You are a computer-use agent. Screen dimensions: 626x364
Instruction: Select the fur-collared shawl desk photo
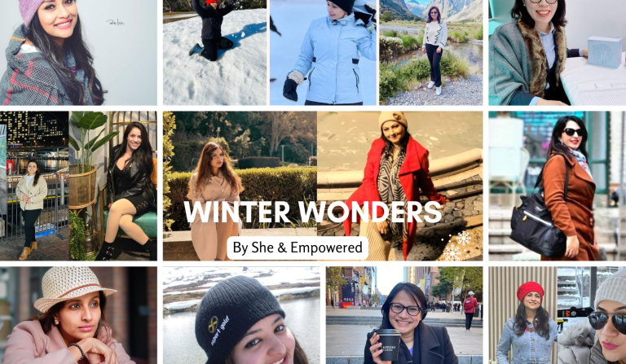point(558,53)
